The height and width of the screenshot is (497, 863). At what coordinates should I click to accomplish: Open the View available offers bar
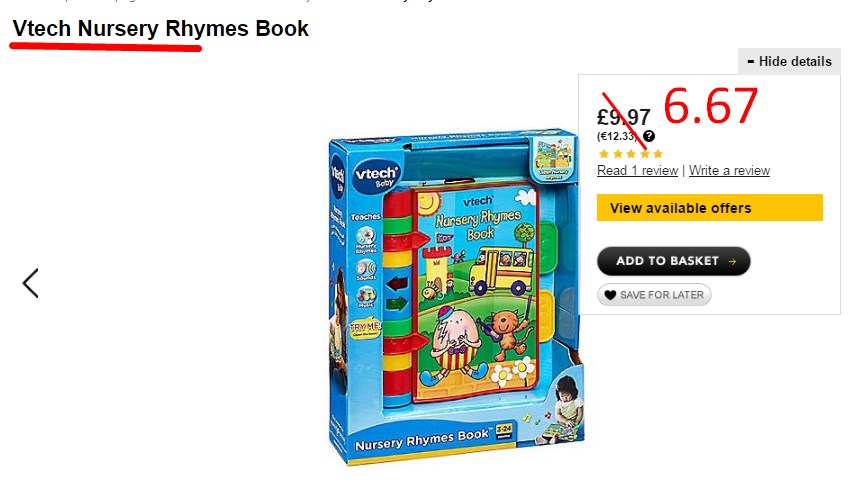(709, 207)
